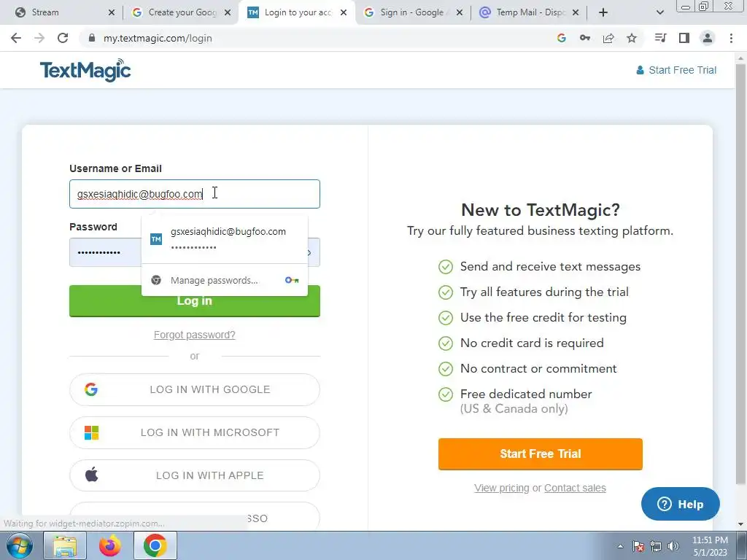Open the Help chat widget
Screen dimensions: 747x560
point(681,504)
